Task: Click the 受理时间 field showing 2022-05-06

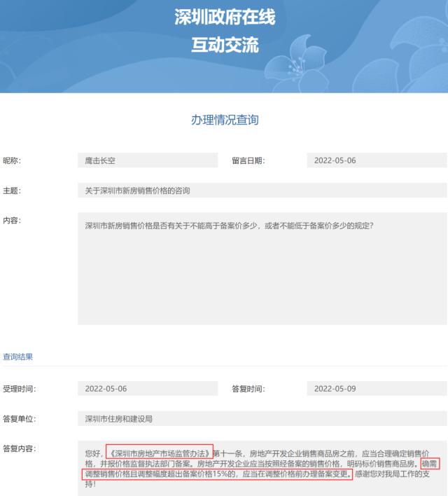Action: tap(148, 388)
